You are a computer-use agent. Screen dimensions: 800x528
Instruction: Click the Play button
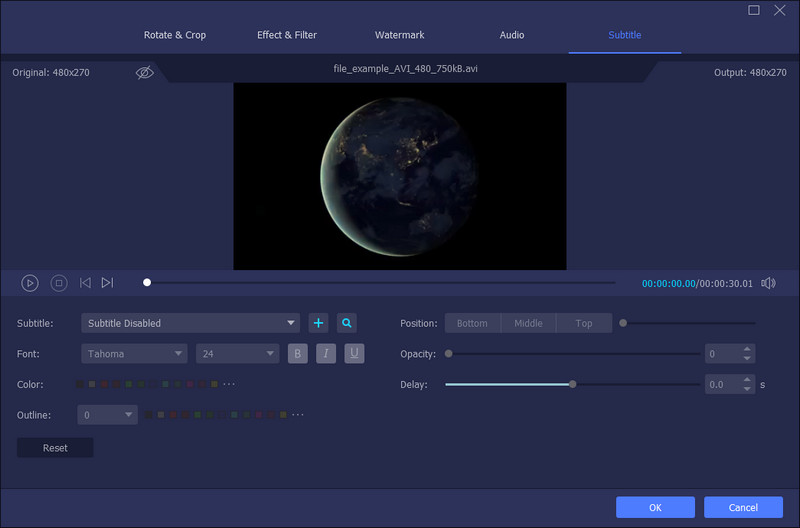point(30,283)
